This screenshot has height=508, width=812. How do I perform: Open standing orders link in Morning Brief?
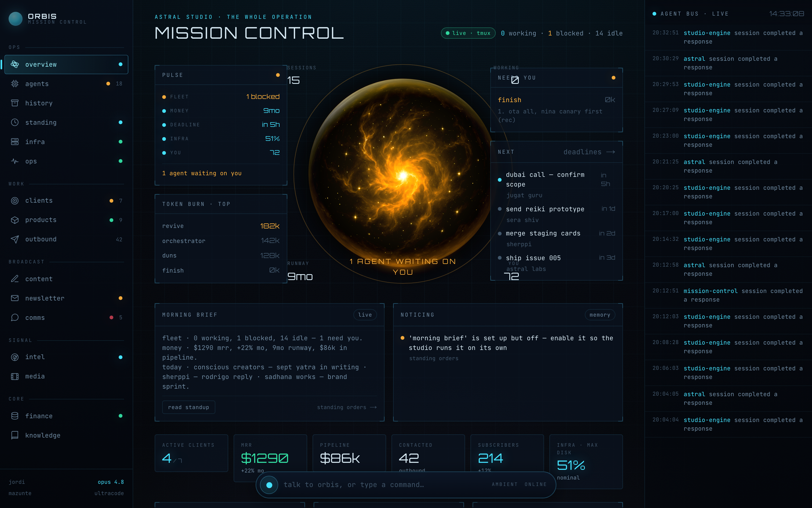pyautogui.click(x=347, y=407)
